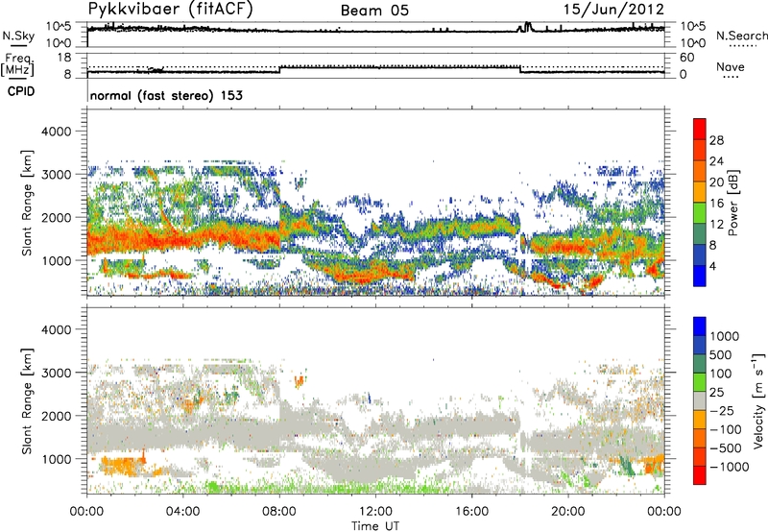Click 'Slant Range [km]' label of velocity panel
Viewport: 768px width, 532px height.
pyautogui.click(x=27, y=400)
